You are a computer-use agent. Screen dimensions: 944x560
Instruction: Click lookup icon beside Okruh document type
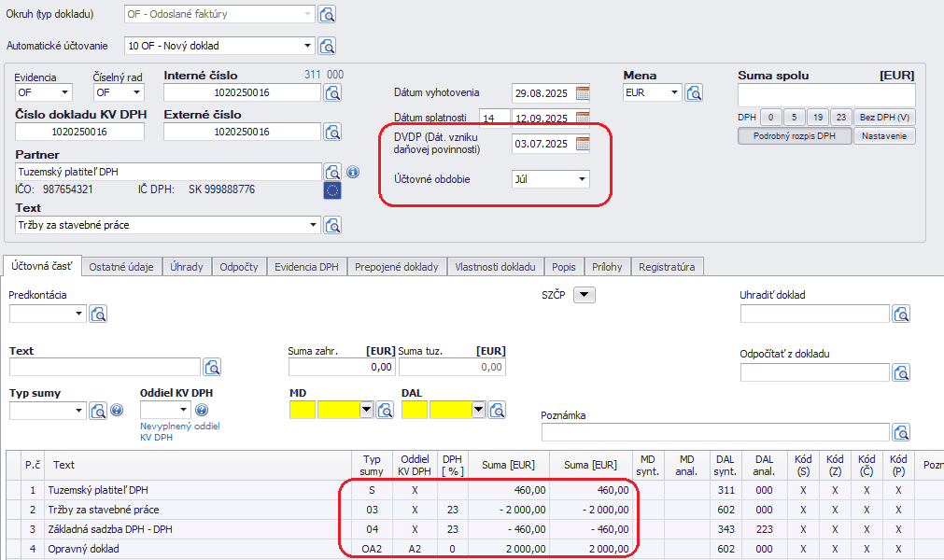[327, 14]
